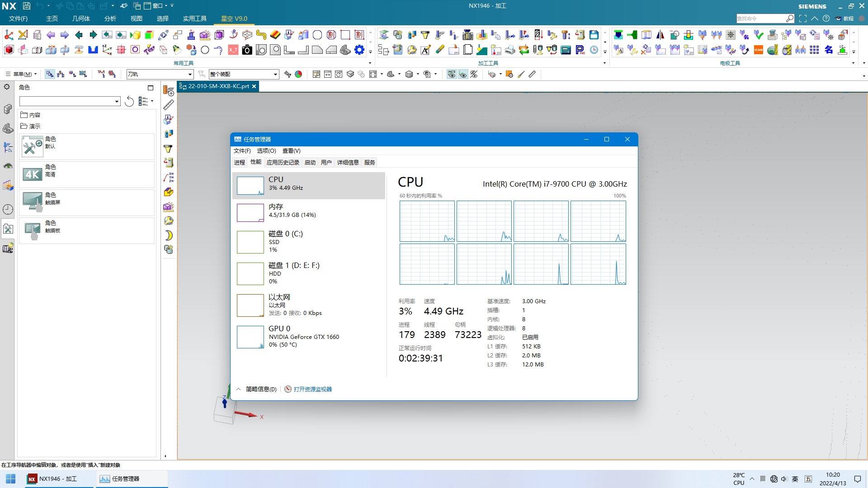This screenshot has height=488, width=868.
Task: Toggle the machine tool view button
Action: click(61, 74)
